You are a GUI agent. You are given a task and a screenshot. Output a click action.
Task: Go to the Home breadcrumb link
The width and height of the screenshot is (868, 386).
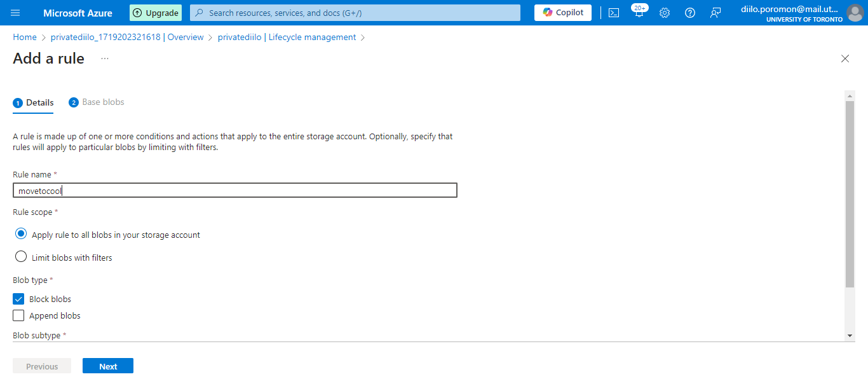(25, 38)
